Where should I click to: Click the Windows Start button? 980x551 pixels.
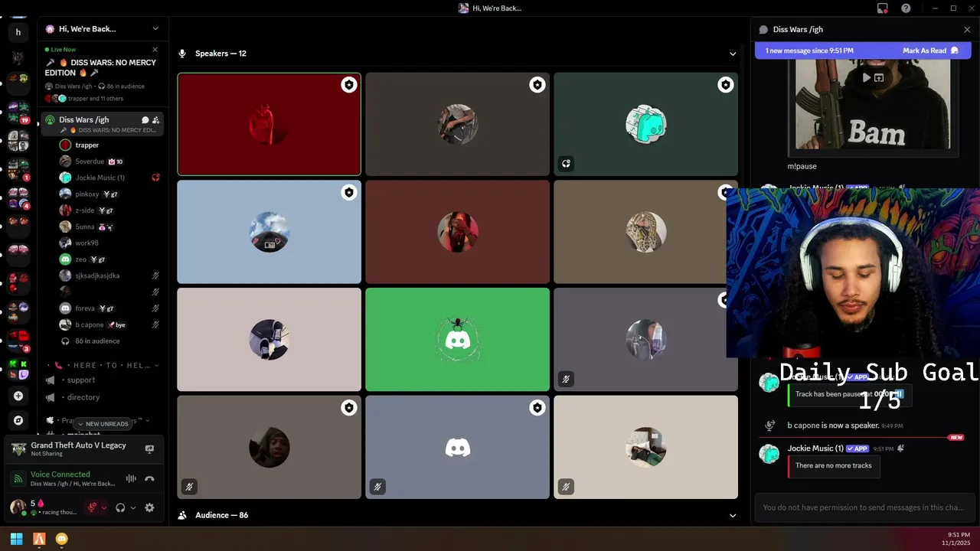(16, 539)
